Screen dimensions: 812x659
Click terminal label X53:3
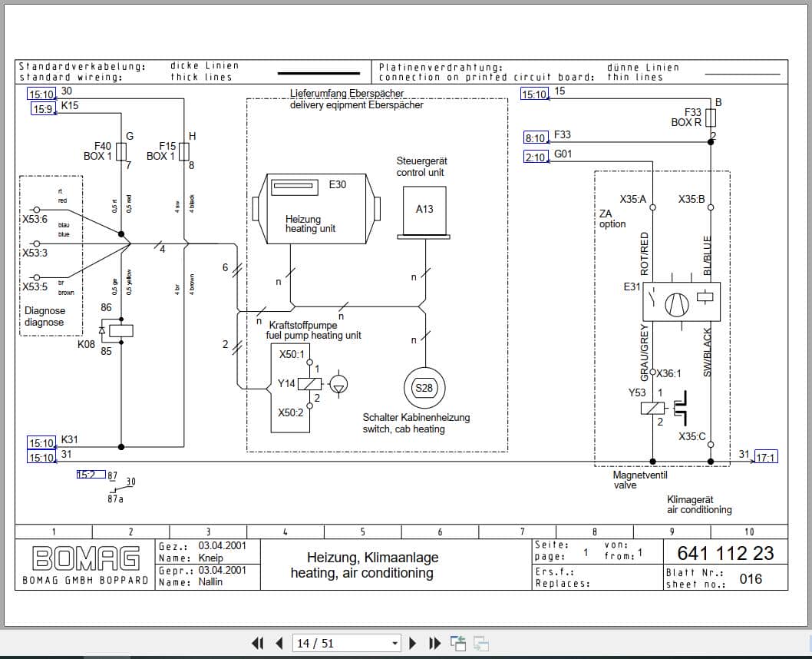click(x=35, y=253)
